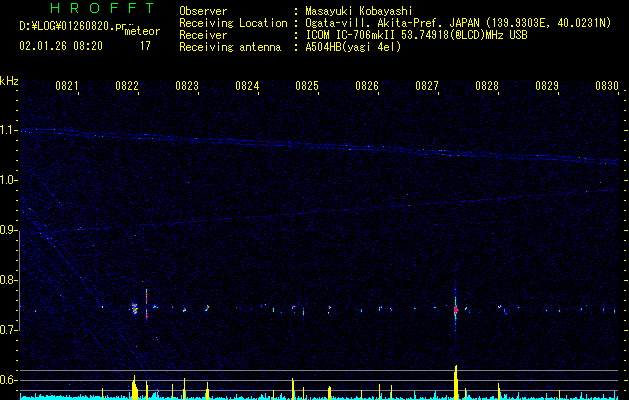Click the meteor echo cluster at 0822
The height and width of the screenshot is (400, 629).
pyautogui.click(x=135, y=309)
